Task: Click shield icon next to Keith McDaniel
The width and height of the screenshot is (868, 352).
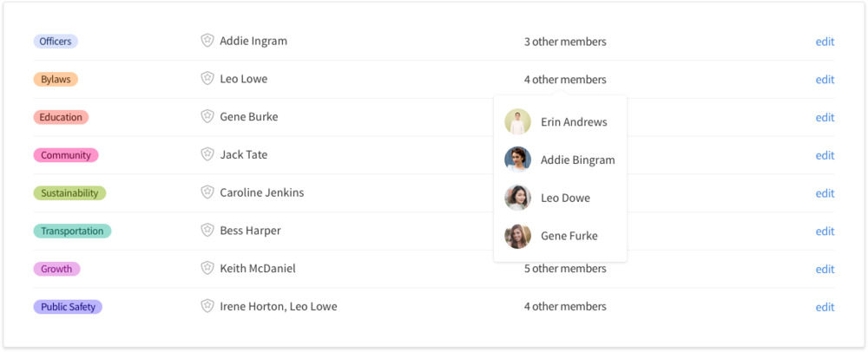Action: (207, 269)
